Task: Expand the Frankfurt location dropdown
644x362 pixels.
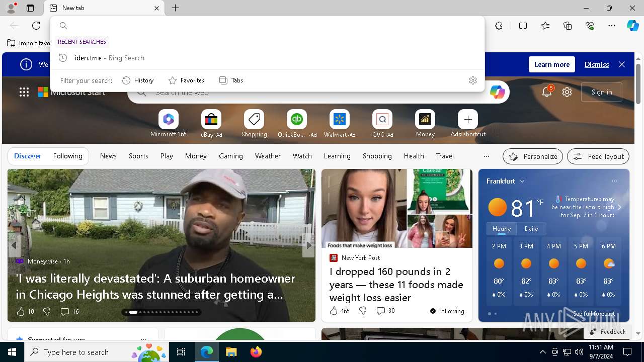Action: (522, 181)
